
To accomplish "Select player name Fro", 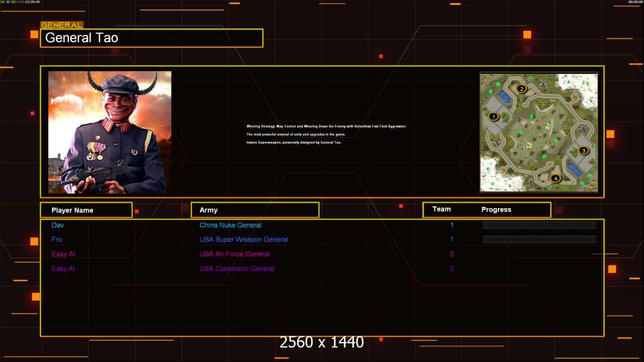I will pos(57,240).
